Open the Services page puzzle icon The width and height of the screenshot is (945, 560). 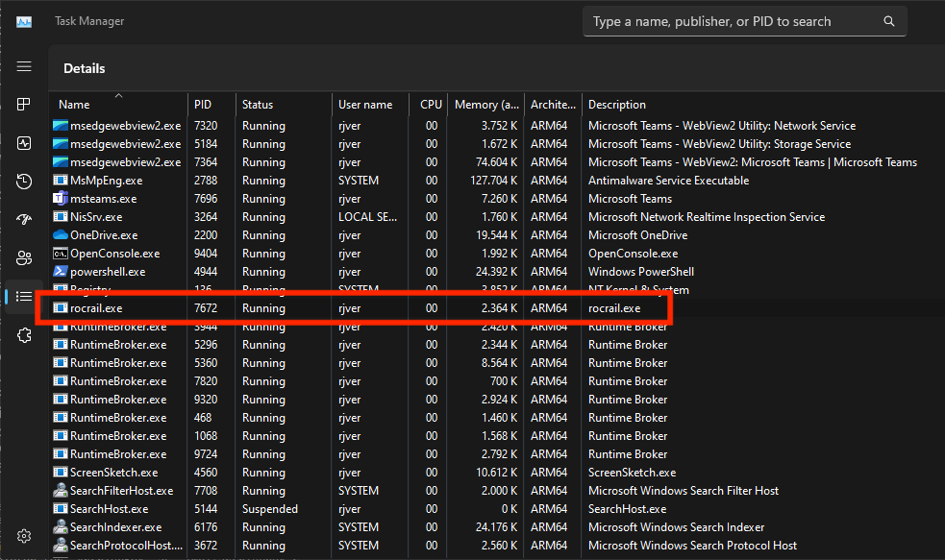[x=24, y=335]
